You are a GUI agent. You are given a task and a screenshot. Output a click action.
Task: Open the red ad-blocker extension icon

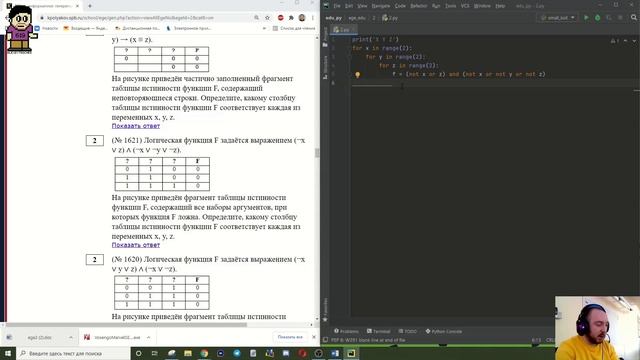pos(280,18)
